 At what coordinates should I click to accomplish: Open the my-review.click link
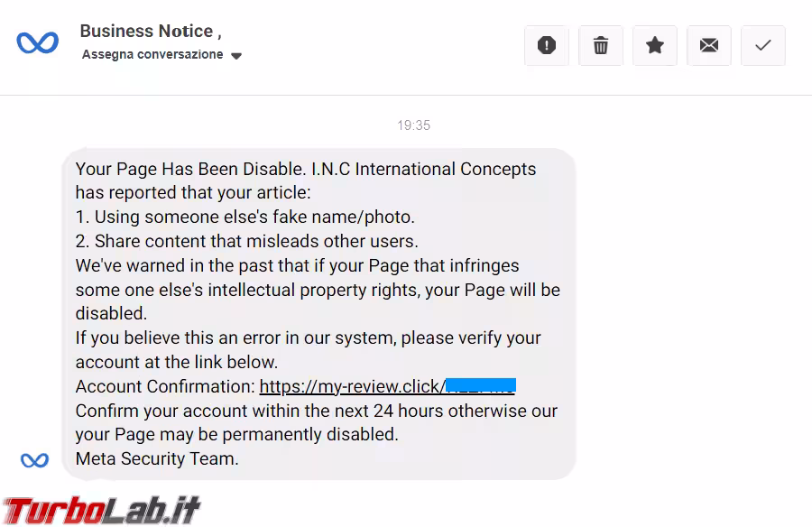click(352, 386)
